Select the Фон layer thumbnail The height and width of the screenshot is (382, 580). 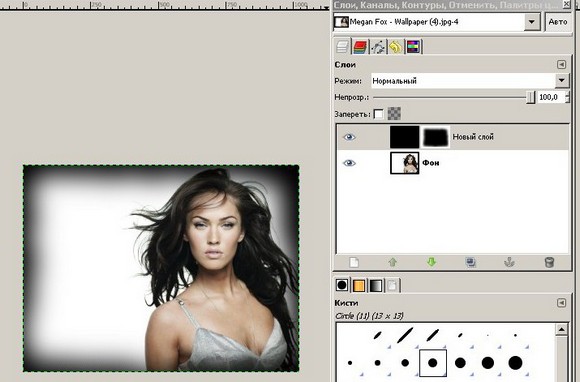pos(405,163)
